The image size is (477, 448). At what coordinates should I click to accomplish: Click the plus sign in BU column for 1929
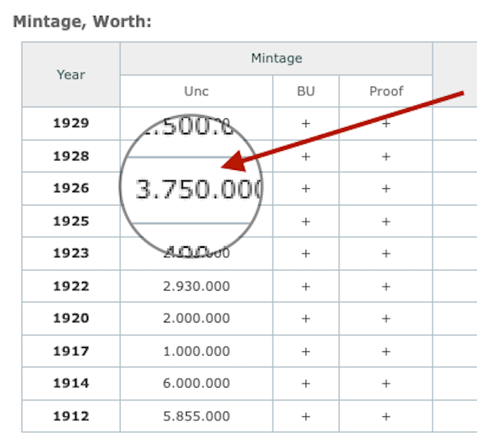point(305,124)
